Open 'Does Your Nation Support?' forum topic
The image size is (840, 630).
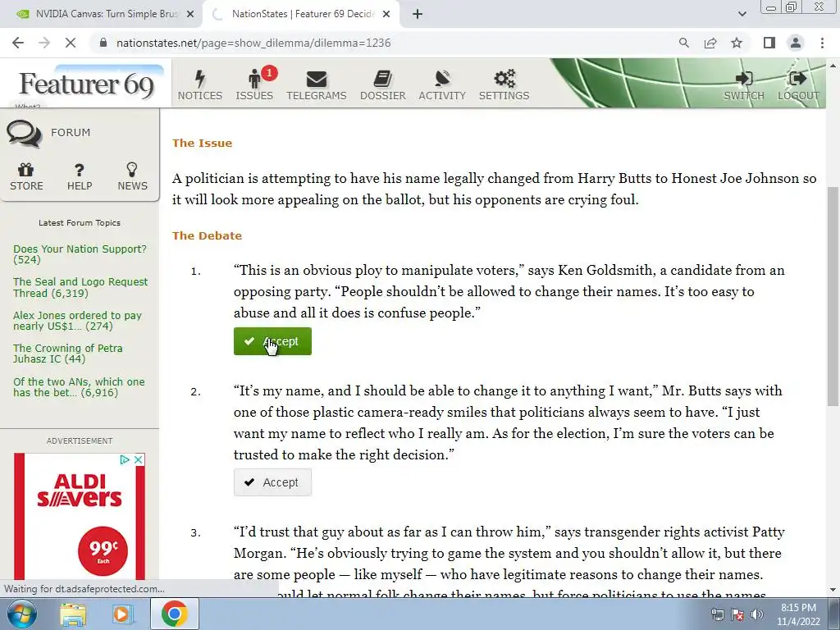[80, 254]
